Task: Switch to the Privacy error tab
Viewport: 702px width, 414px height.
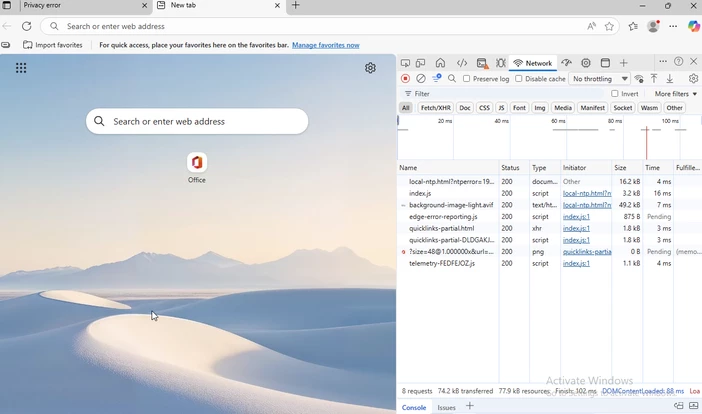Action: click(x=76, y=6)
